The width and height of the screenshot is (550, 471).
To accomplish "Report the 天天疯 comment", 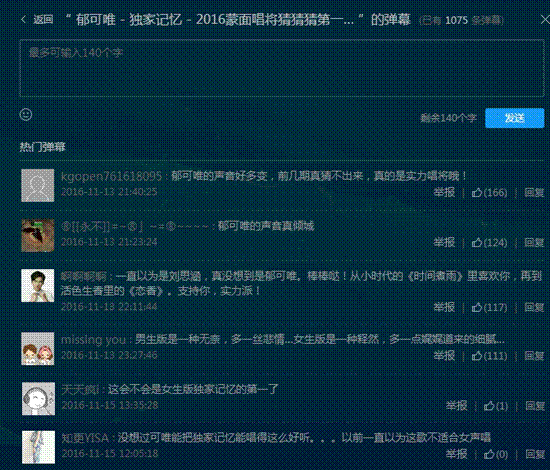I will tap(456, 406).
